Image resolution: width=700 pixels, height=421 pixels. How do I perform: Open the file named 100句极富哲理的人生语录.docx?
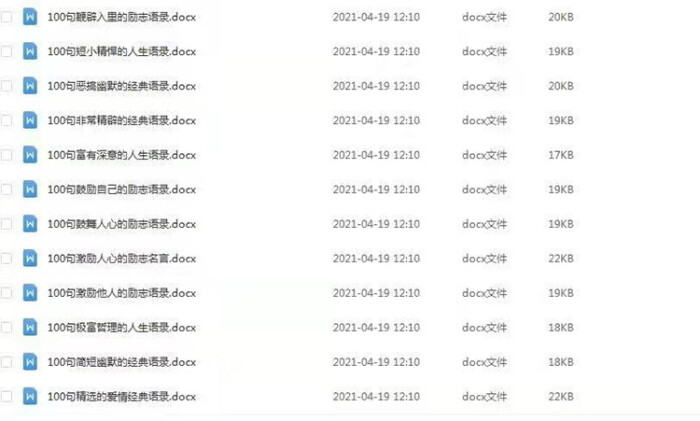pos(121,327)
